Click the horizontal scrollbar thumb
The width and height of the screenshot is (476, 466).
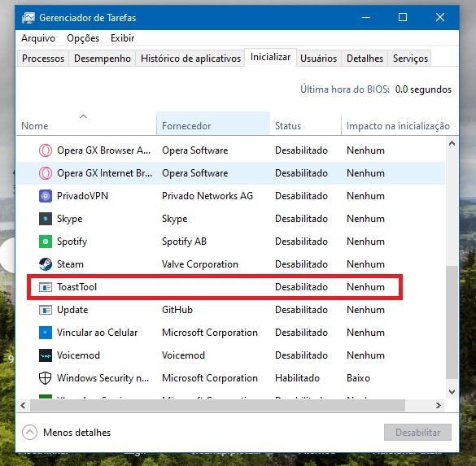(217, 405)
